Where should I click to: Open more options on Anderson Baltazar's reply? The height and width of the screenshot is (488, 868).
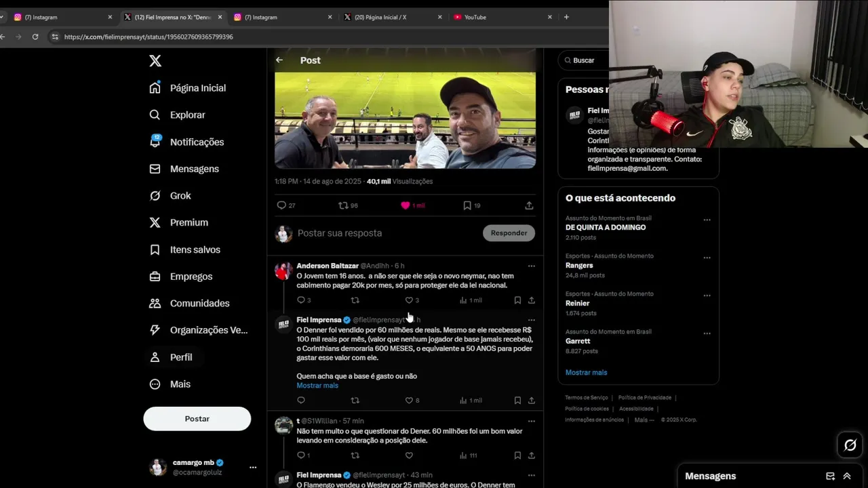(x=531, y=266)
